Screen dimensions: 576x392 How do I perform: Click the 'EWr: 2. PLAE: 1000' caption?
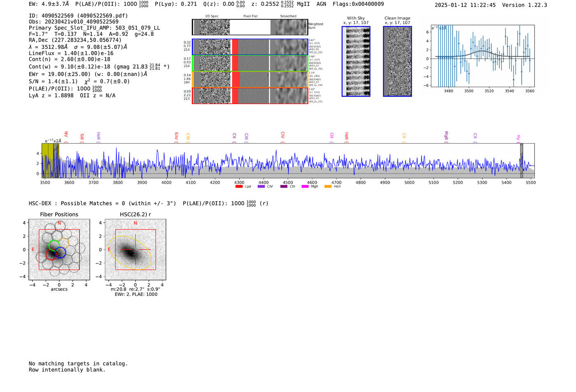coord(136,294)
